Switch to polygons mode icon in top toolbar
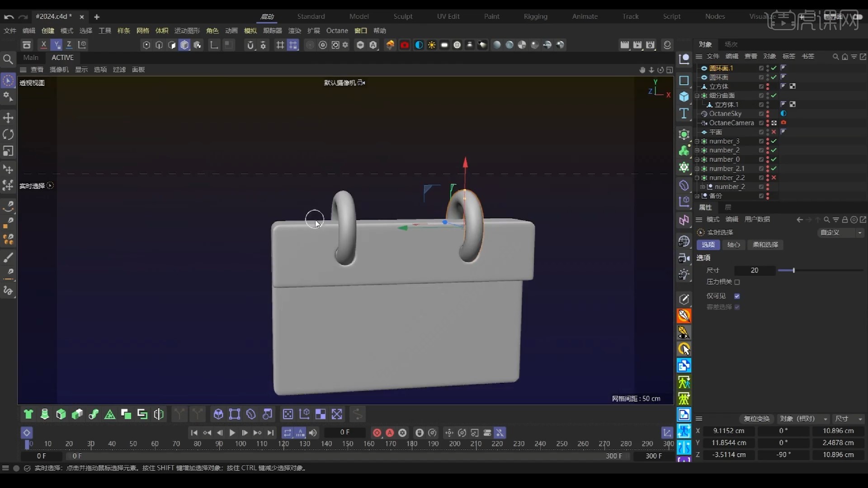The width and height of the screenshot is (868, 488). (172, 45)
